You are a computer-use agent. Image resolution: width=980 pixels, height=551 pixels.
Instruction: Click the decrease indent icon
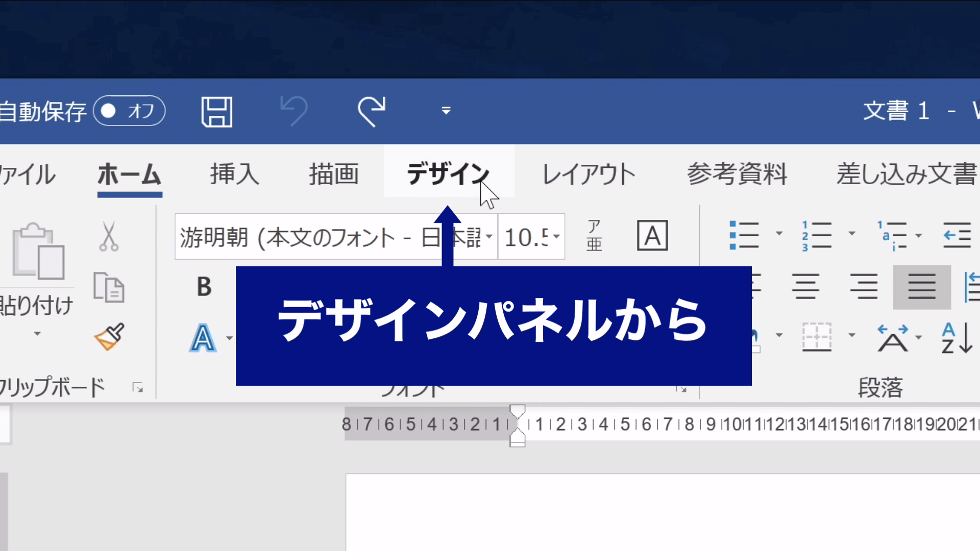tap(957, 235)
